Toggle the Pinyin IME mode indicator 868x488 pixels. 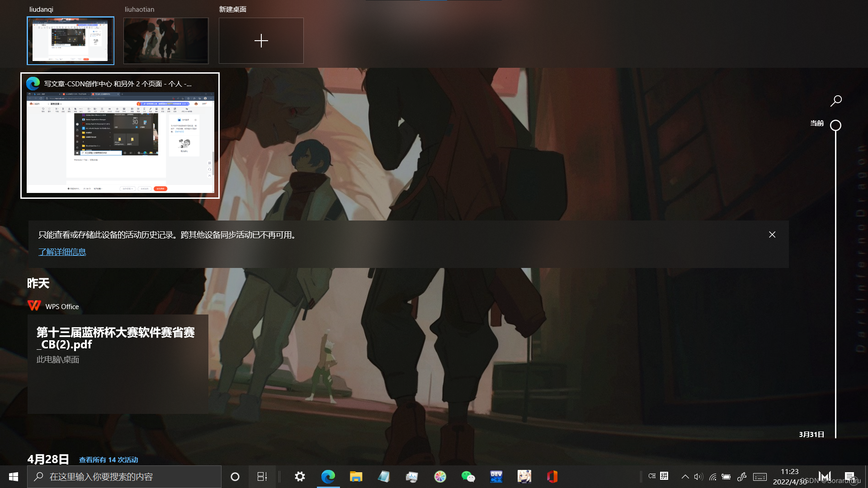(664, 476)
